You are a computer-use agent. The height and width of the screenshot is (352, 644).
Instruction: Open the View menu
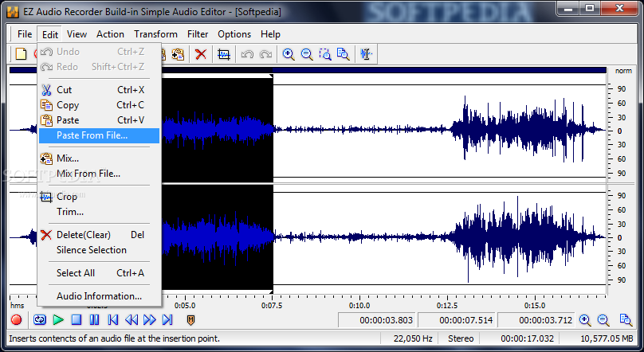tap(77, 34)
